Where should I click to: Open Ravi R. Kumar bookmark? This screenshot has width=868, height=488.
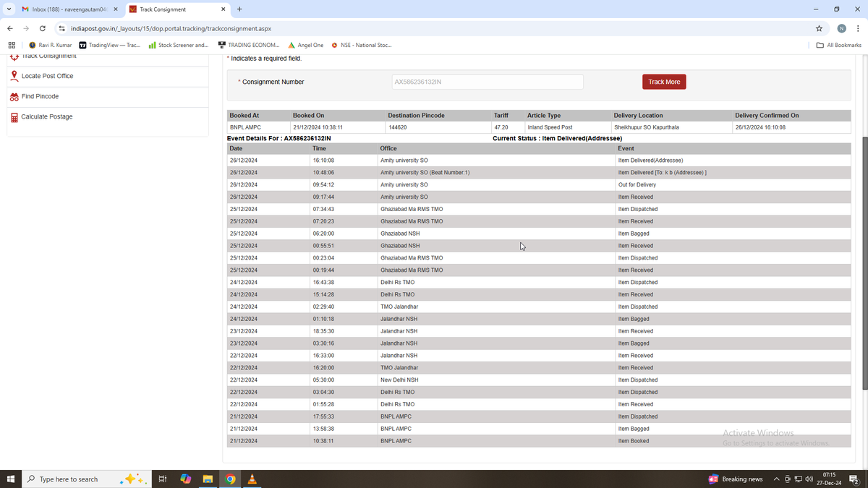point(50,45)
